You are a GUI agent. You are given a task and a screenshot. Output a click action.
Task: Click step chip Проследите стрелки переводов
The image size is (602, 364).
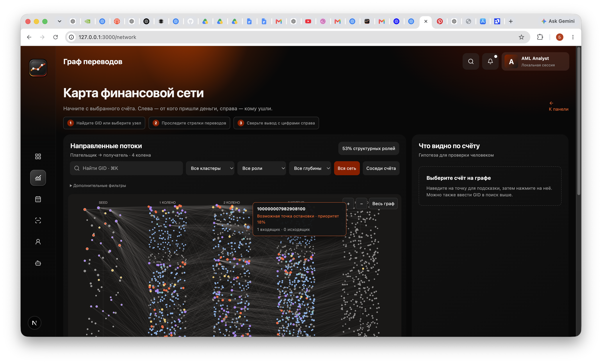189,123
